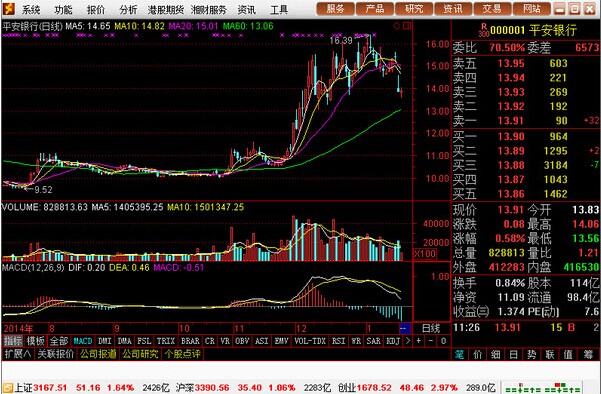Select the 日 tab in quote panel
Image resolution: width=601 pixels, height=394 pixels.
pyautogui.click(x=514, y=355)
